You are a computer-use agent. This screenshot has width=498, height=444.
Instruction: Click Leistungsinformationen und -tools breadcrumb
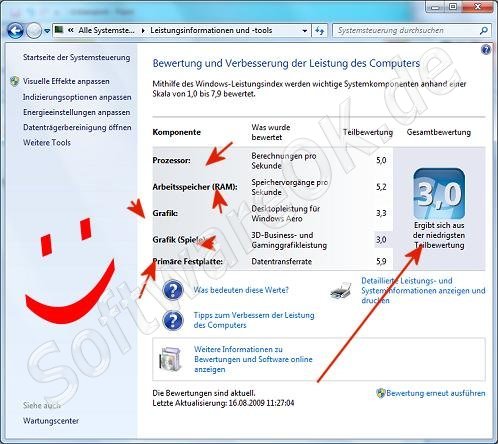211,30
